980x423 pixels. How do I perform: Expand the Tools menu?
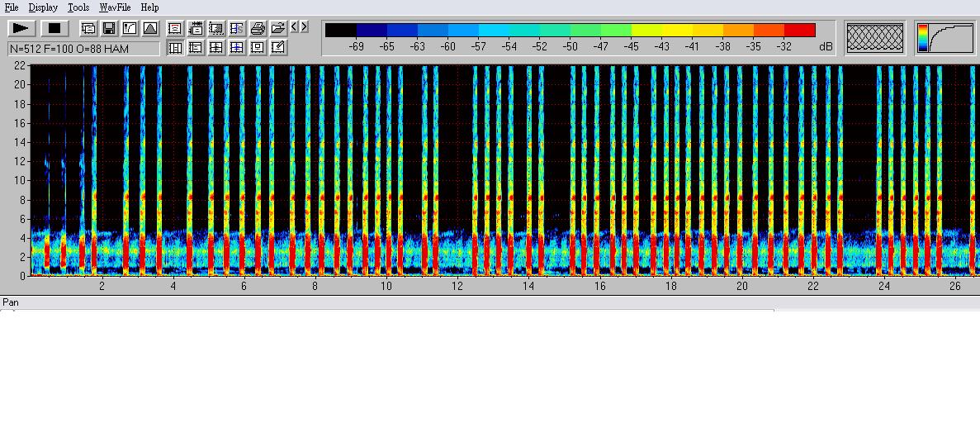pos(78,7)
